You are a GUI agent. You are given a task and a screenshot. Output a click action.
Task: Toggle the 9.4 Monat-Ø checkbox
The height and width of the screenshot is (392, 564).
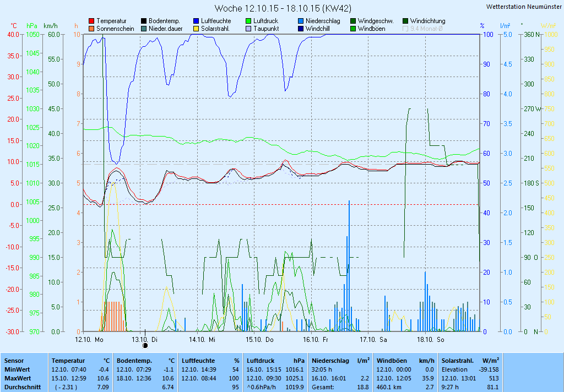click(405, 29)
